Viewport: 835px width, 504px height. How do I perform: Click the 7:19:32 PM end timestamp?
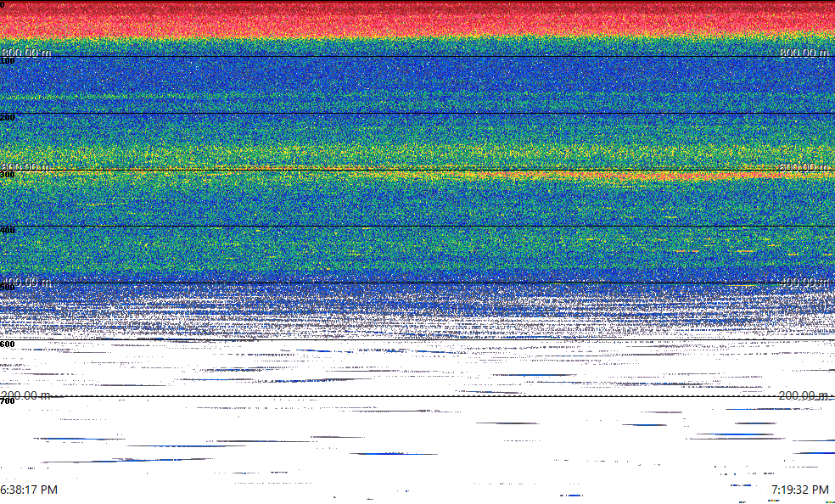pos(800,490)
